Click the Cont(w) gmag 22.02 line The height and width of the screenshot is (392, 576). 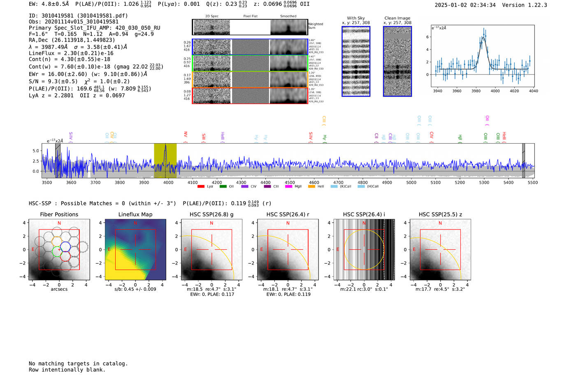[96, 66]
